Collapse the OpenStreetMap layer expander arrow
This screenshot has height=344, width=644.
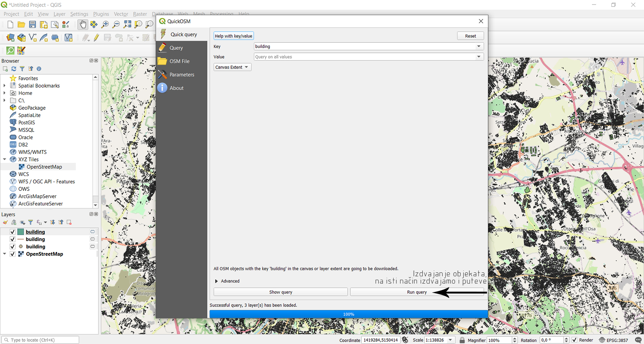5,254
